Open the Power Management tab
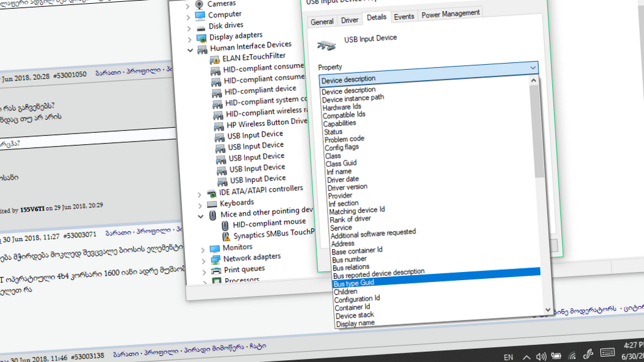Viewport: 644px width, 362px height. point(450,14)
